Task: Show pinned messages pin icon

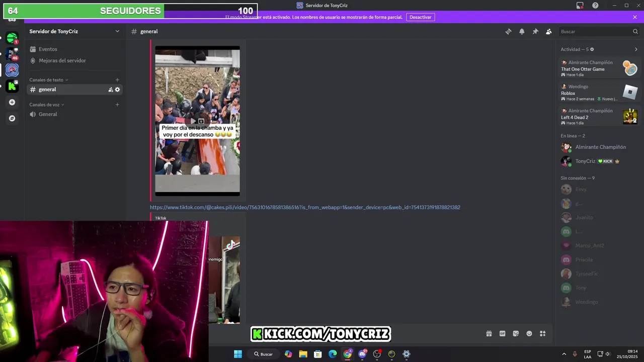Action: (x=535, y=31)
